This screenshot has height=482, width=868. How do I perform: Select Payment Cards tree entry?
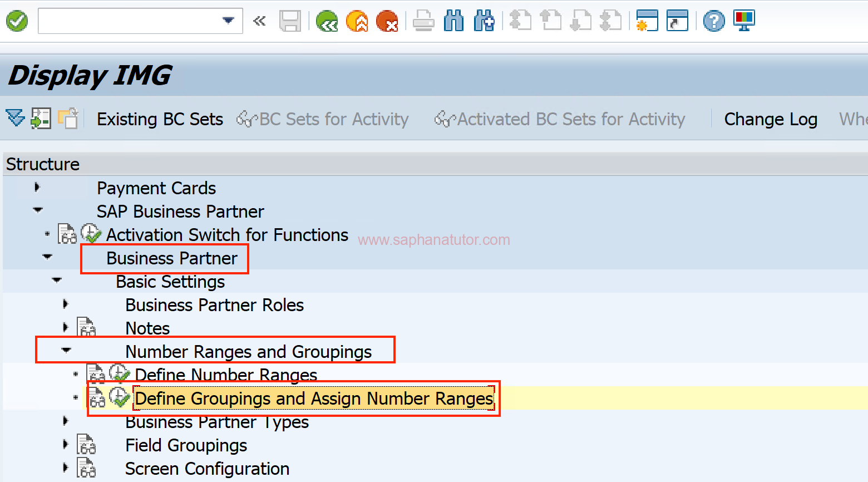tap(156, 188)
